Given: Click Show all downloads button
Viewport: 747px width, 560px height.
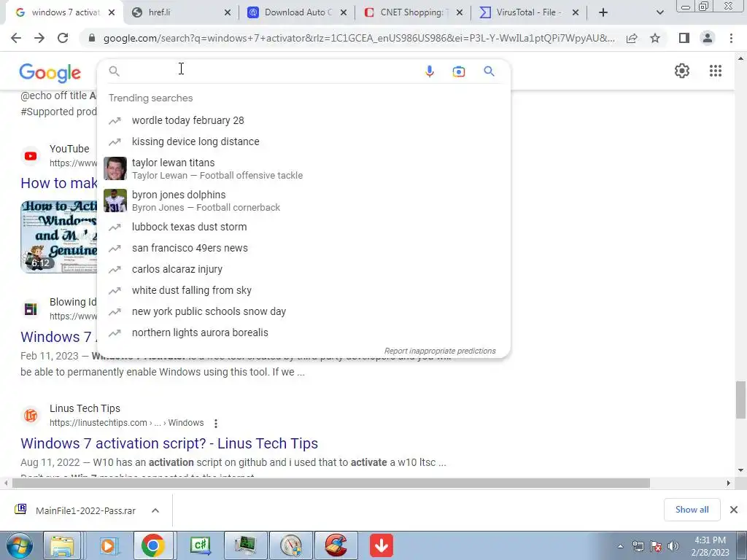Looking at the screenshot, I should [692, 510].
